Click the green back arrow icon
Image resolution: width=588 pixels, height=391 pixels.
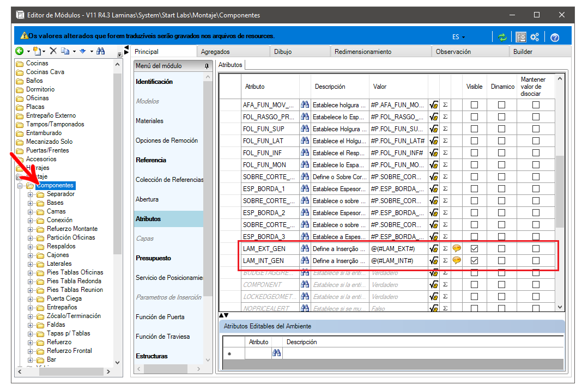click(20, 51)
